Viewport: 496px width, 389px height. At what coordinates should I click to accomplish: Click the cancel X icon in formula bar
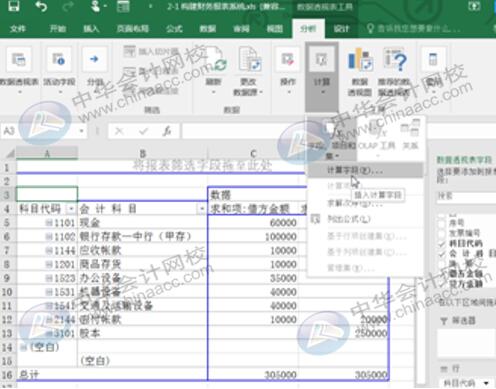[119, 131]
